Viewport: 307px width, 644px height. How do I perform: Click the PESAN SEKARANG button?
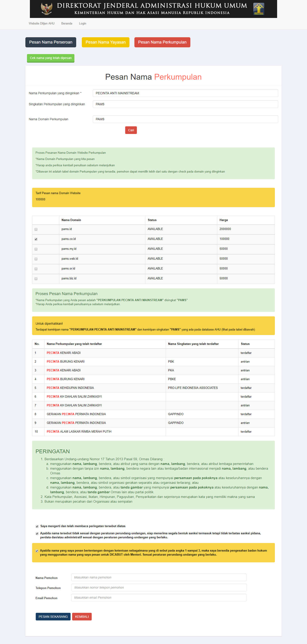[x=53, y=616]
